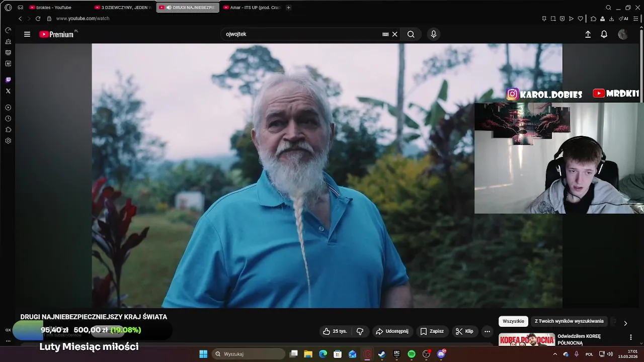Open Easy Setup sliders icon
The height and width of the screenshot is (362, 644).
pyautogui.click(x=636, y=19)
